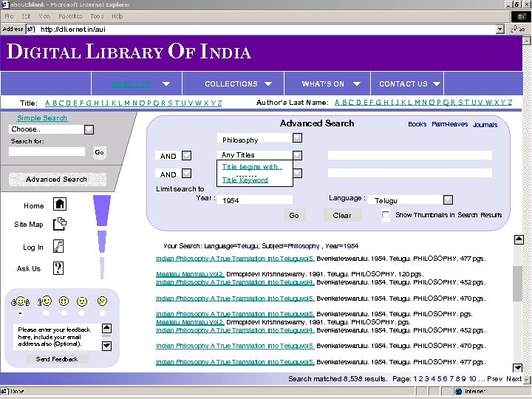Click the Home house icon

[60, 204]
